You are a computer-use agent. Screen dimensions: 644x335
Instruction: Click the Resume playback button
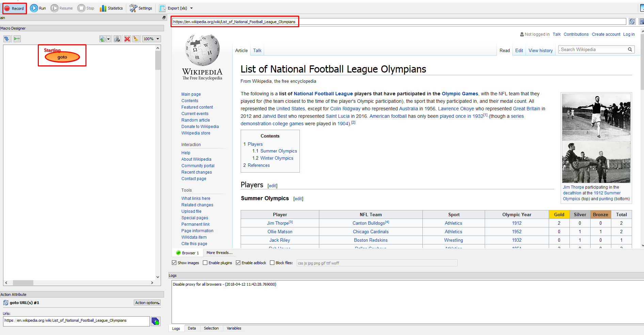tap(62, 8)
